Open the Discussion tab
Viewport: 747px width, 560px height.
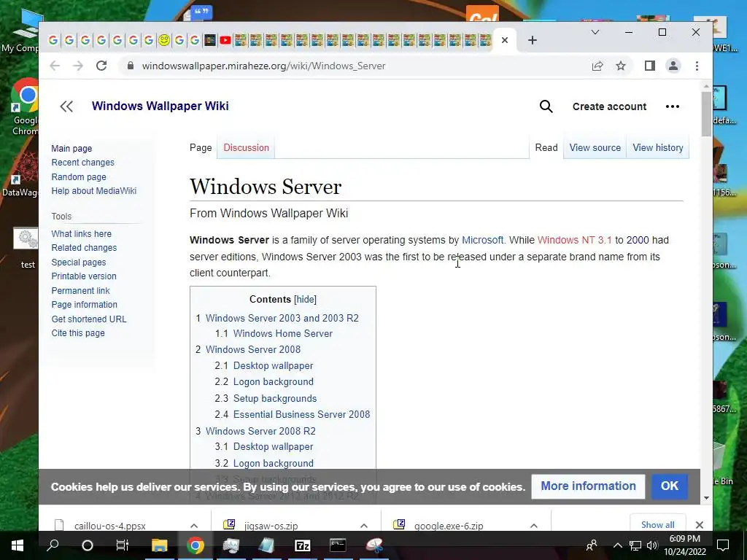247,147
